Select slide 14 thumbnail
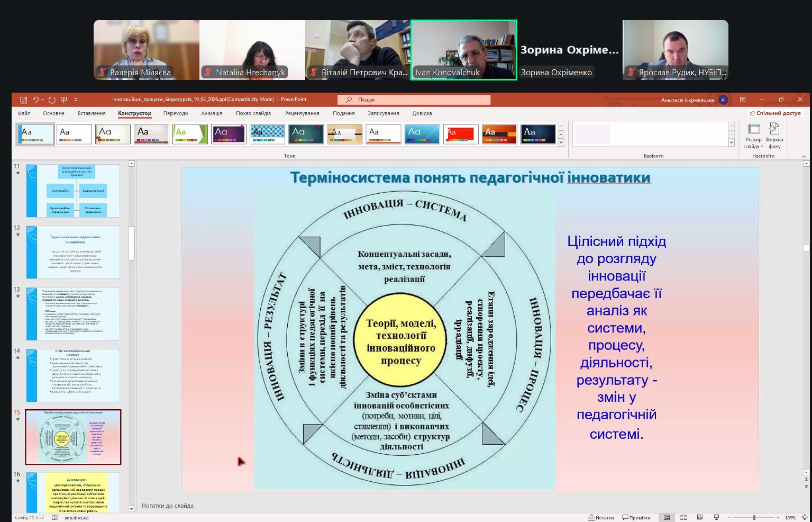Image resolution: width=812 pixels, height=522 pixels. (73, 375)
